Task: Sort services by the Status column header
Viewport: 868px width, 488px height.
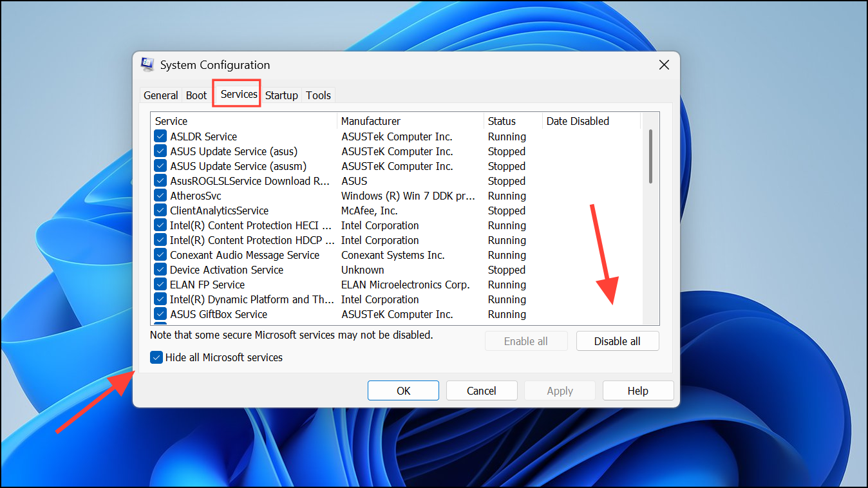Action: [x=502, y=121]
